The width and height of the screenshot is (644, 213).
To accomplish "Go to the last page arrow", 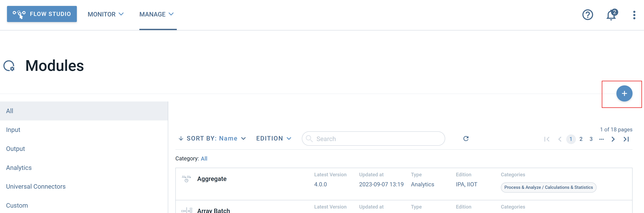I will (x=626, y=139).
